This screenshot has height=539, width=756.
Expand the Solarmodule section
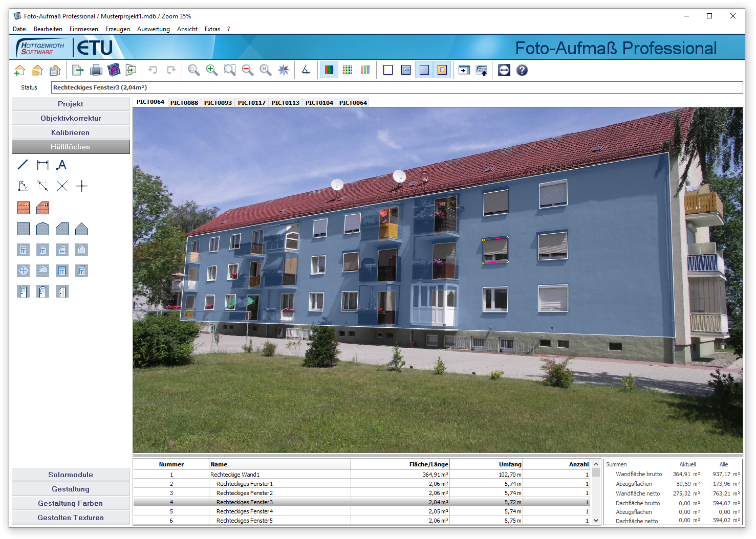[x=71, y=475]
